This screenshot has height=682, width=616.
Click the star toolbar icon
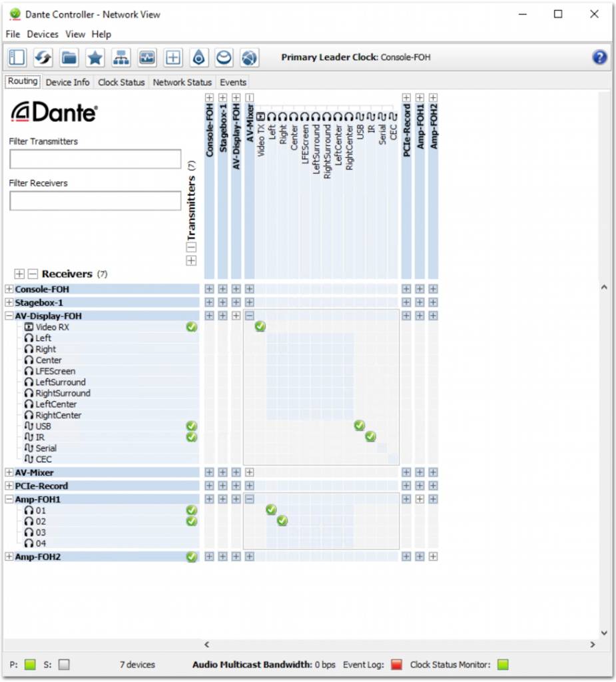tap(95, 57)
